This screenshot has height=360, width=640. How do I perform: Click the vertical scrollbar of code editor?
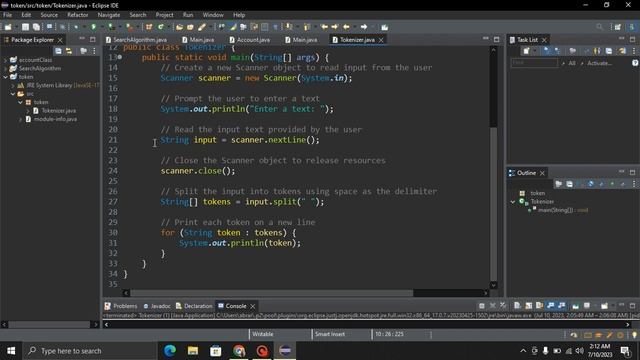pyautogui.click(x=493, y=167)
